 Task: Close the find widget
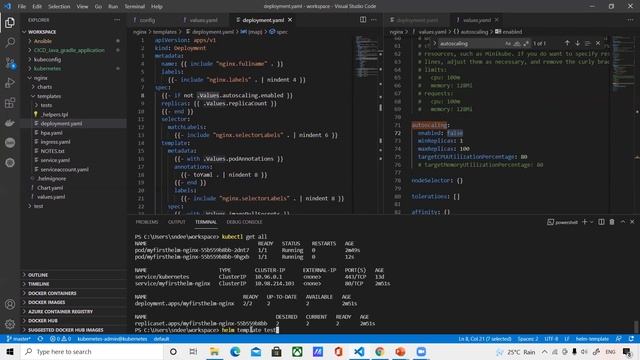pyautogui.click(x=598, y=43)
